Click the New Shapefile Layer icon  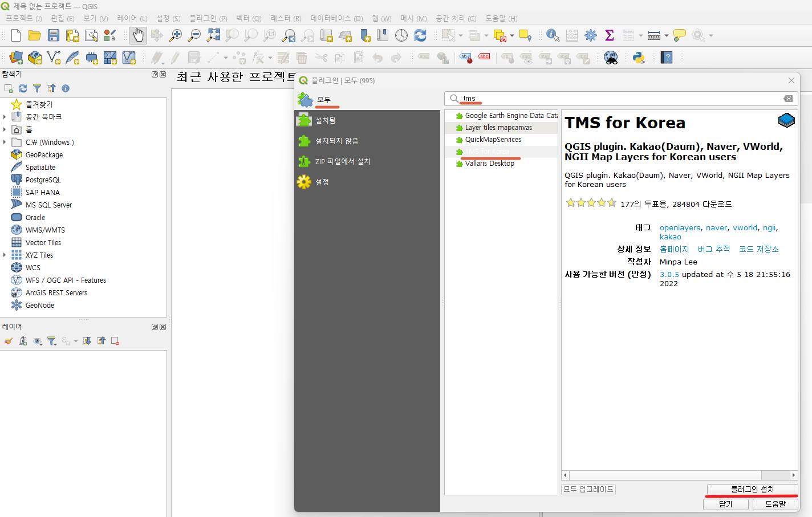pyautogui.click(x=54, y=58)
